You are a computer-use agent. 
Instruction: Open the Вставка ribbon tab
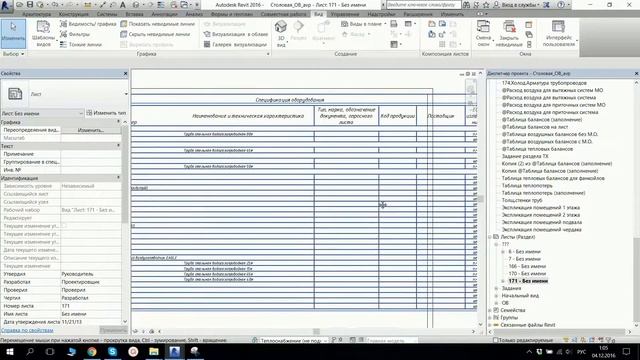[134, 14]
